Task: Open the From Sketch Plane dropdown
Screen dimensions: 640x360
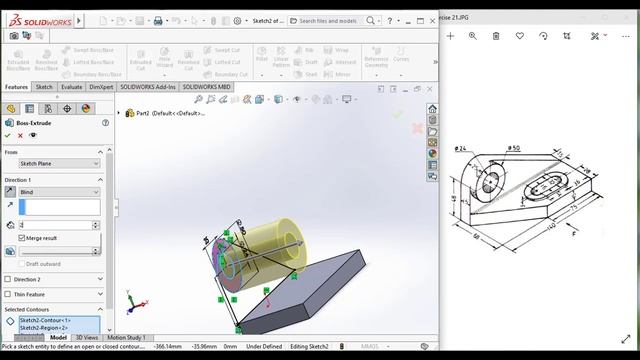Action: pyautogui.click(x=59, y=163)
